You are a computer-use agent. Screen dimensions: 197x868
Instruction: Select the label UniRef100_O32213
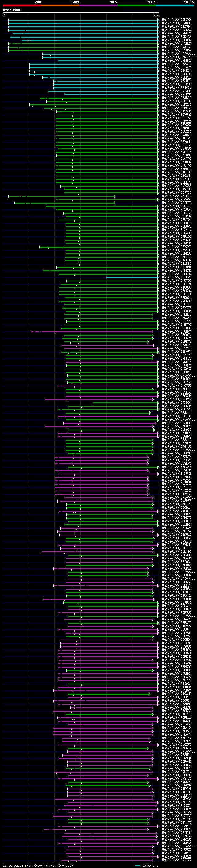tap(176, 440)
